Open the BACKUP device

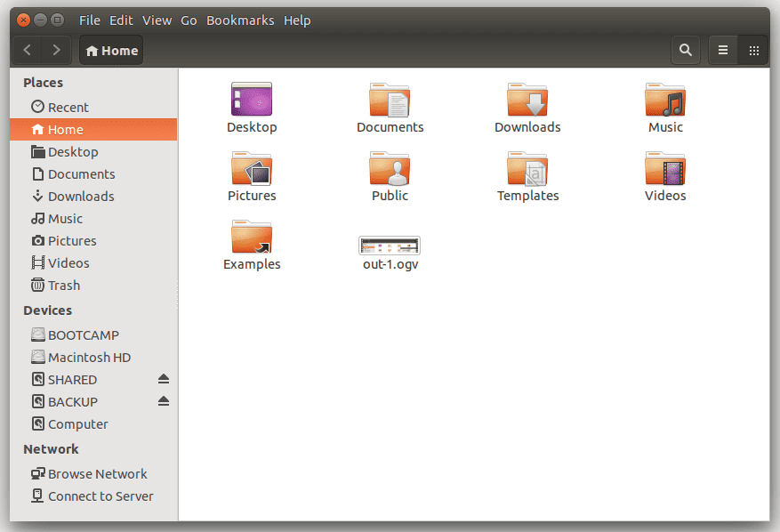93,401
